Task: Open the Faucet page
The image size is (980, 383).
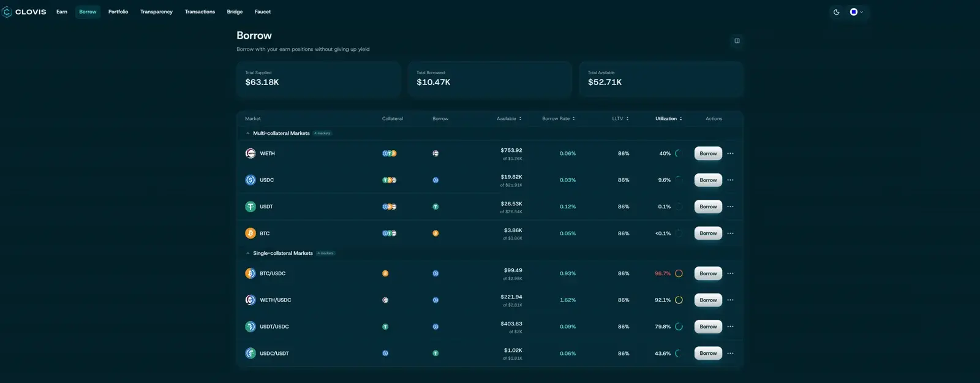Action: [263, 12]
